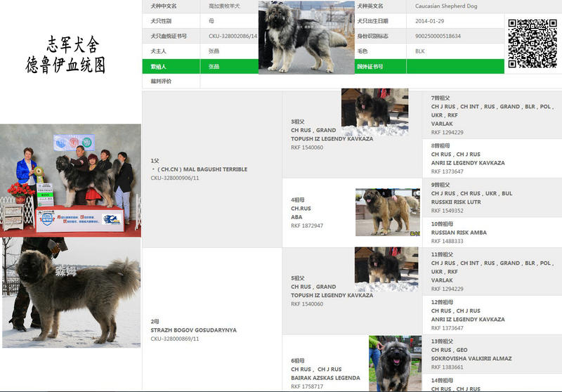Open photo of 4祖母 ABA
Image resolution: width=562 pixels, height=392 pixels.
point(388,212)
